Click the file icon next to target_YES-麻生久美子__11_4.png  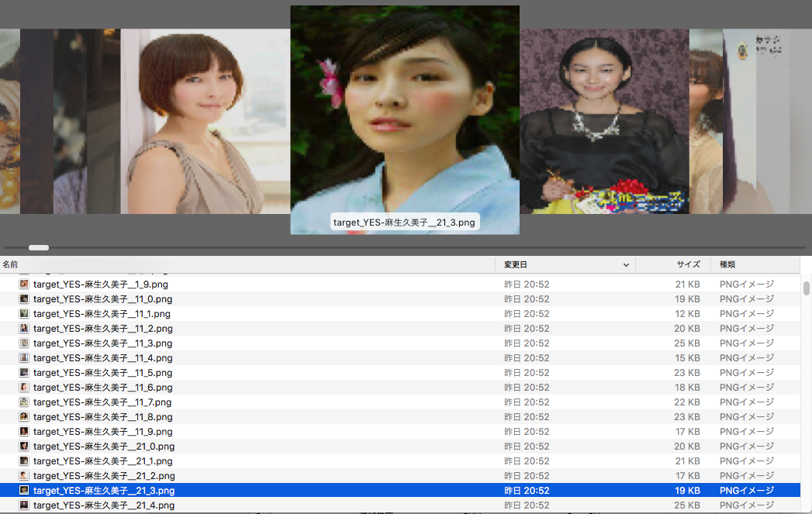(24, 358)
